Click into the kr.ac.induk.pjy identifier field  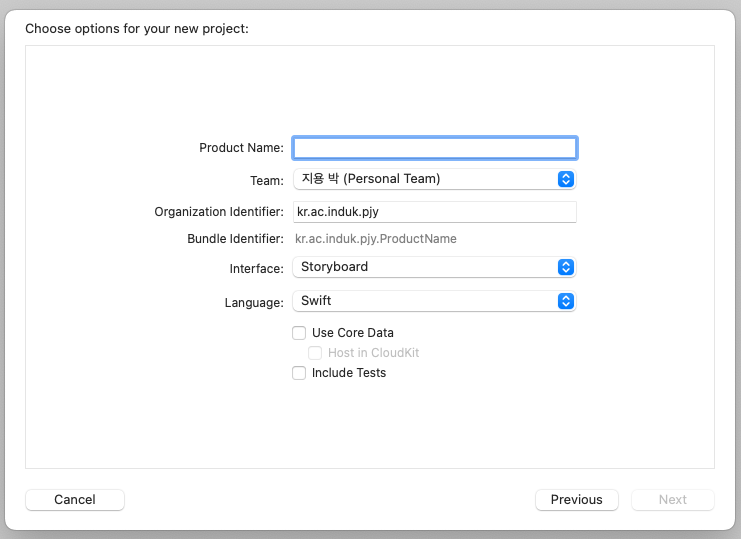pos(435,212)
